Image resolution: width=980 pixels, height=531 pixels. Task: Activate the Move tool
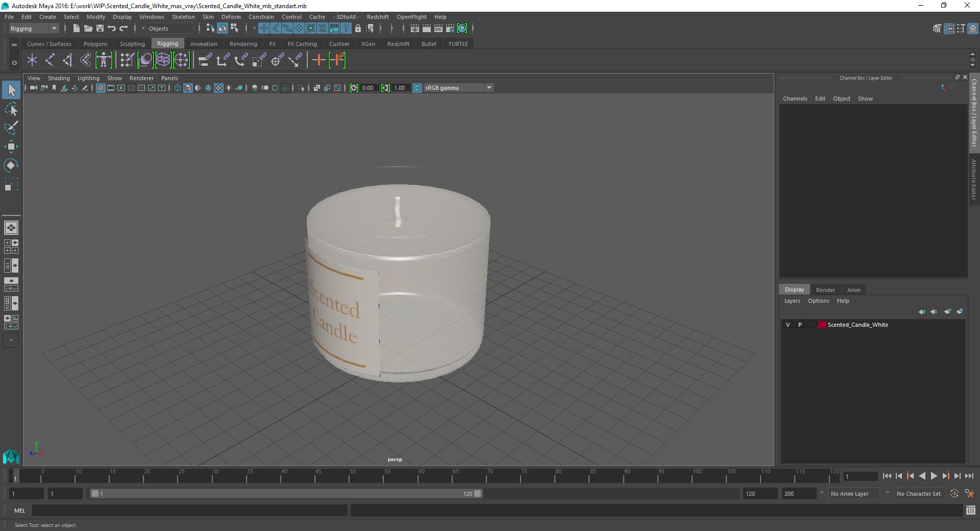click(x=11, y=147)
